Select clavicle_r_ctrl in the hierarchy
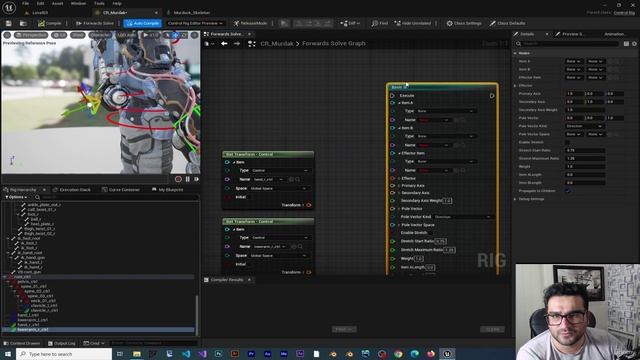This screenshot has height=360, width=640. tap(44, 310)
